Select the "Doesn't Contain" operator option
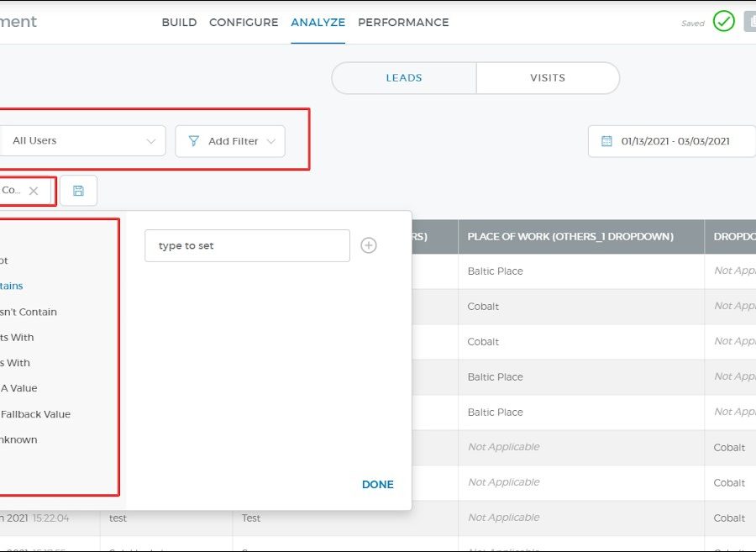This screenshot has height=552, width=756. pos(29,312)
